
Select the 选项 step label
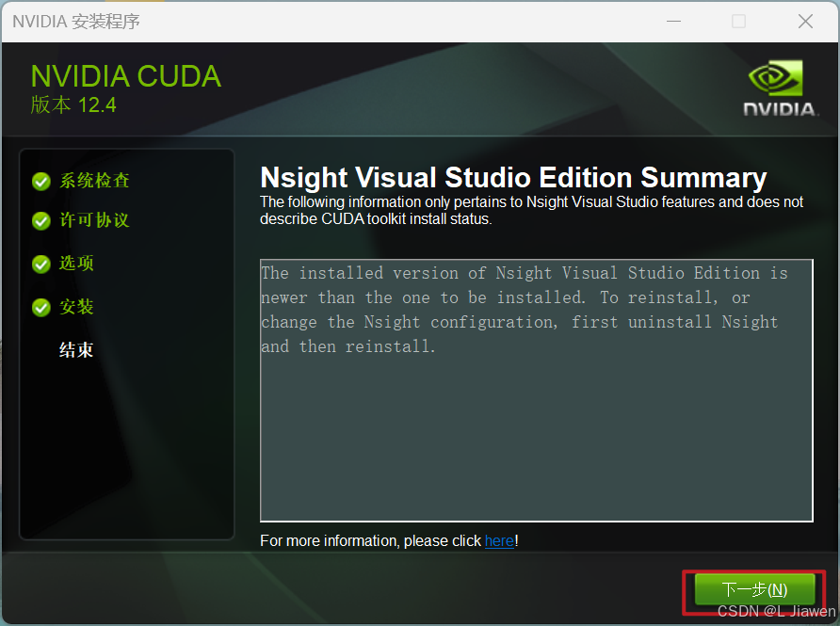[x=76, y=263]
